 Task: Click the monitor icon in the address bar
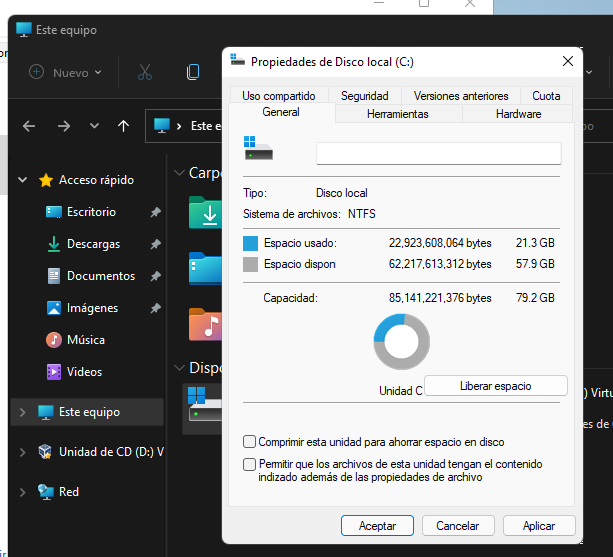click(162, 126)
